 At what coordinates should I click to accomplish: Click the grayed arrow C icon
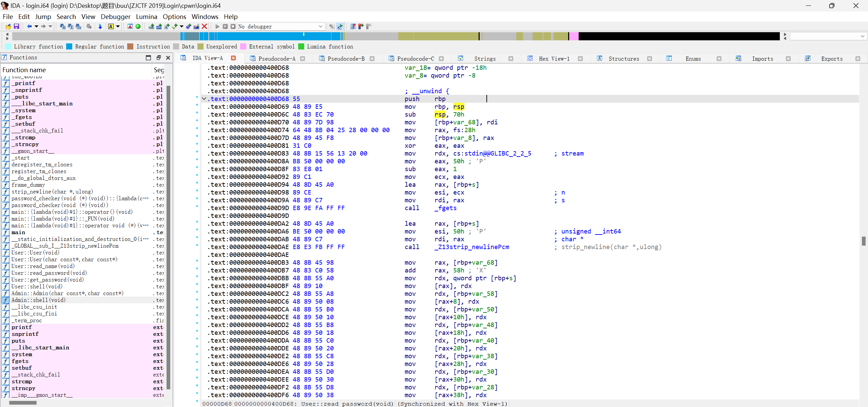[332, 26]
